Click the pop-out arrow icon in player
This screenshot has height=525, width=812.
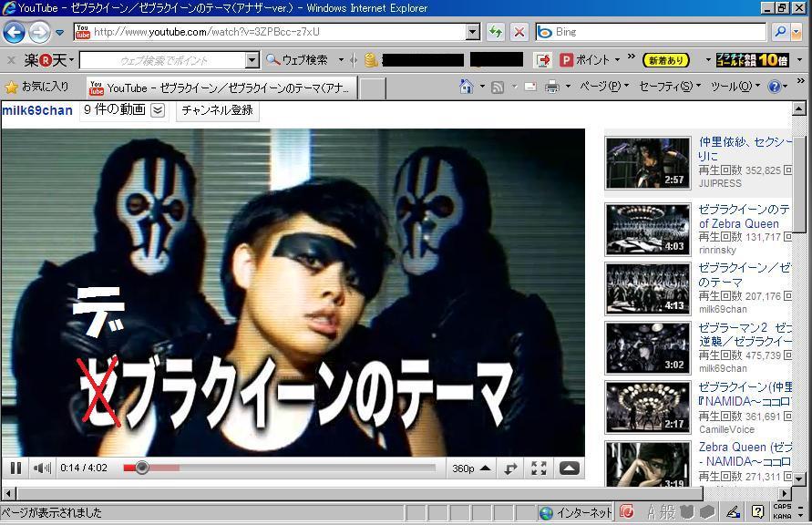(510, 468)
